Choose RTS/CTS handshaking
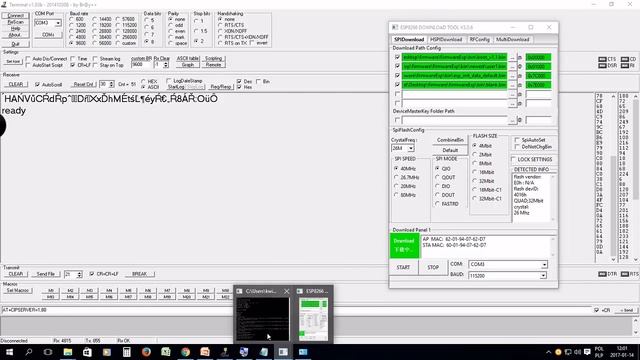The height and width of the screenshot is (360, 640). point(220,25)
